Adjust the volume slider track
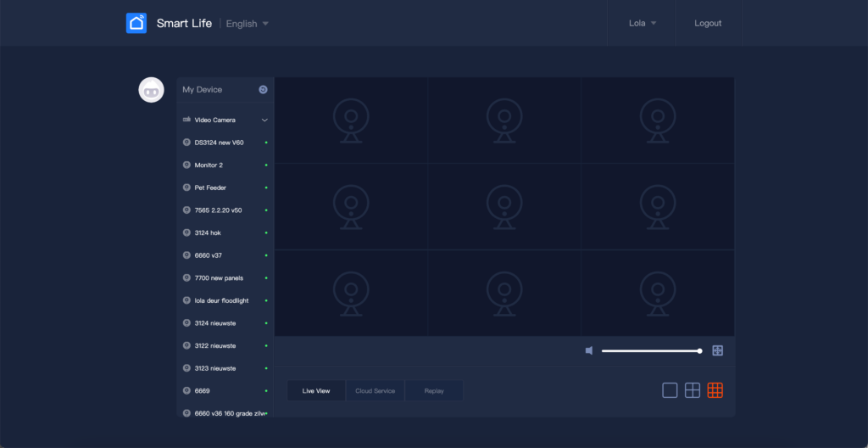The height and width of the screenshot is (448, 868). point(652,351)
